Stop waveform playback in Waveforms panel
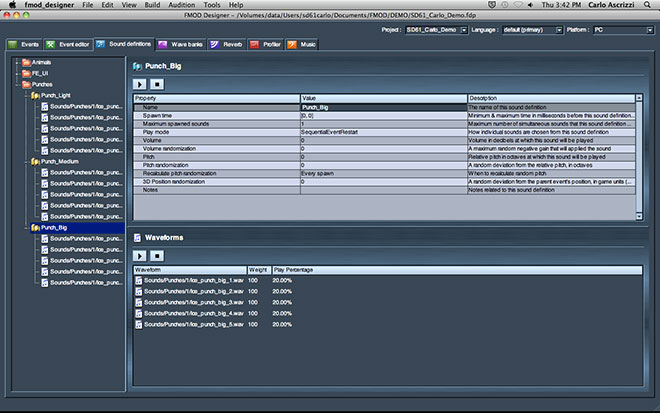This screenshot has height=413, width=660. (x=157, y=256)
